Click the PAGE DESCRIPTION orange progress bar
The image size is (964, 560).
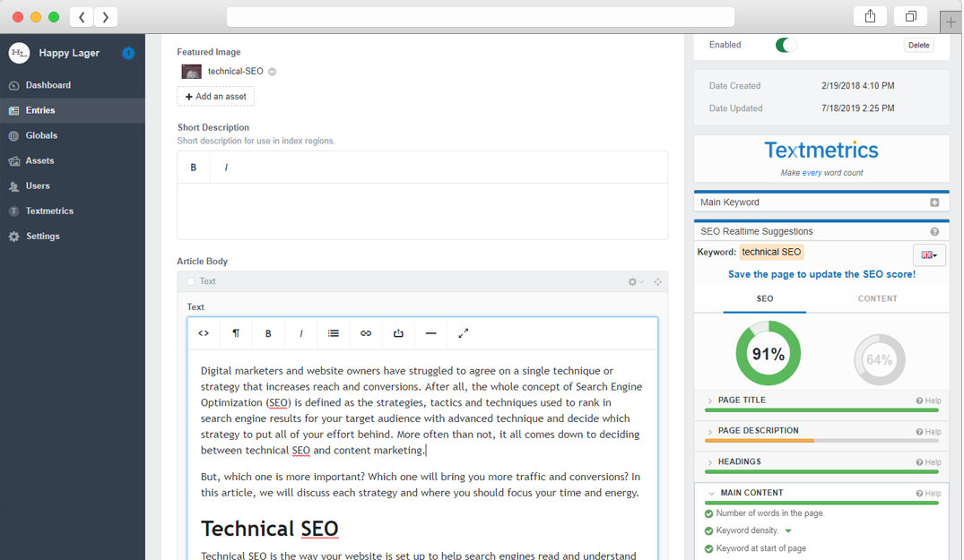tap(760, 441)
